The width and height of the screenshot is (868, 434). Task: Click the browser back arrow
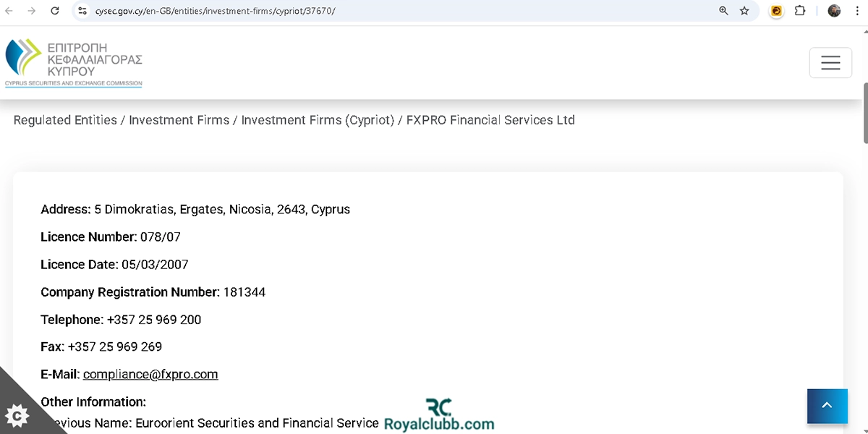pyautogui.click(x=9, y=11)
